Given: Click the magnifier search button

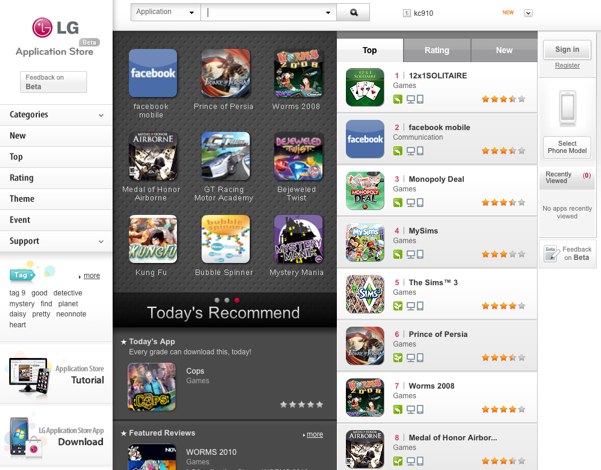Looking at the screenshot, I should coord(353,12).
